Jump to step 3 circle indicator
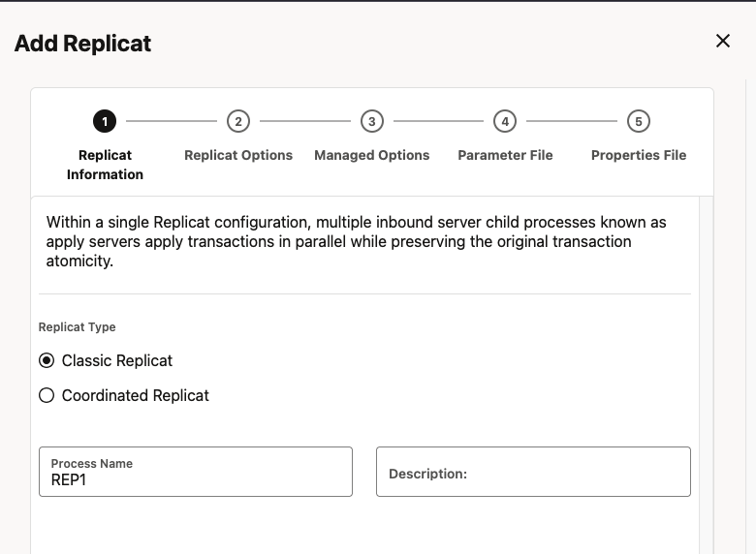This screenshot has height=554, width=756. (372, 121)
